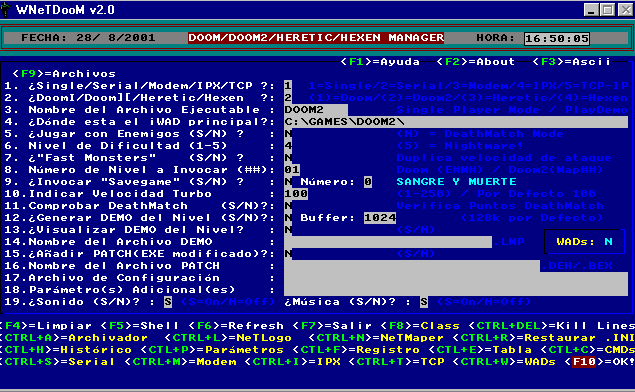This screenshot has width=635, height=392.
Task: Click the F6 Refresh shortcut
Action: coord(236,326)
